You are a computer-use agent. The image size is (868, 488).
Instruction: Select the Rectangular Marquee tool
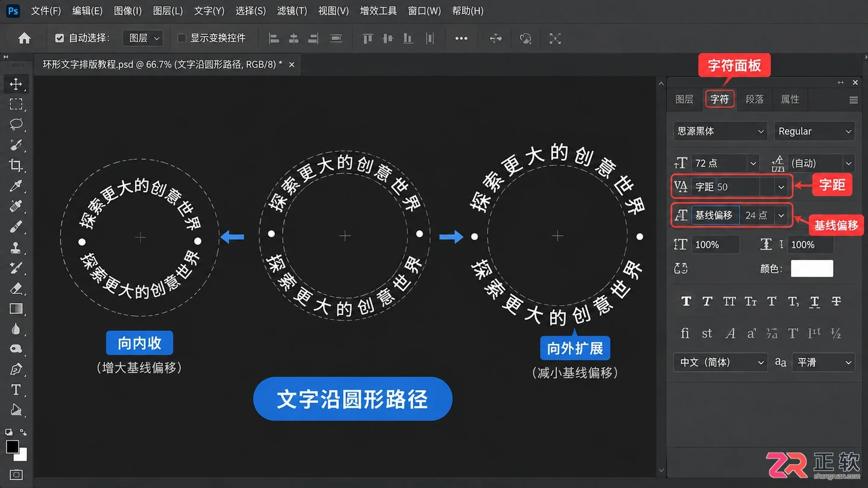click(x=16, y=104)
